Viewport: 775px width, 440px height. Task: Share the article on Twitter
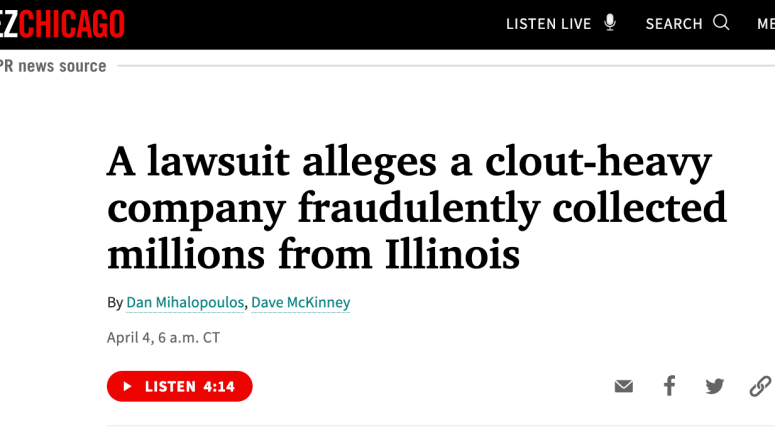tap(714, 386)
